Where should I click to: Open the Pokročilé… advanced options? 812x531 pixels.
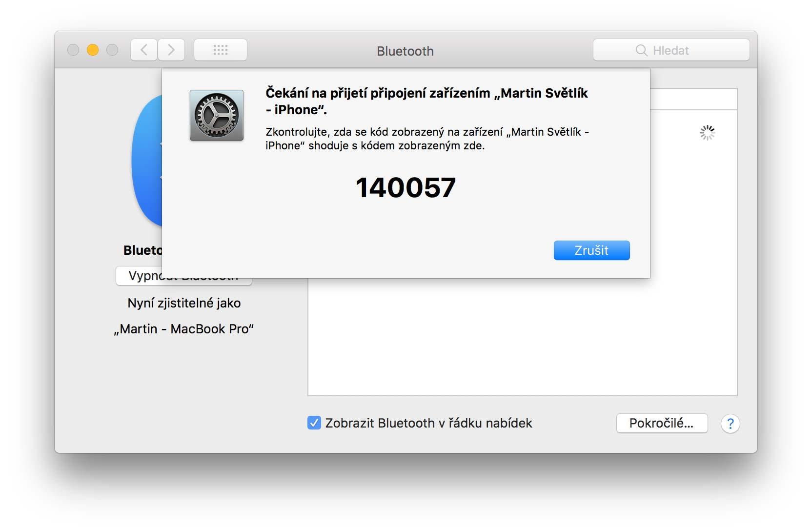point(662,423)
